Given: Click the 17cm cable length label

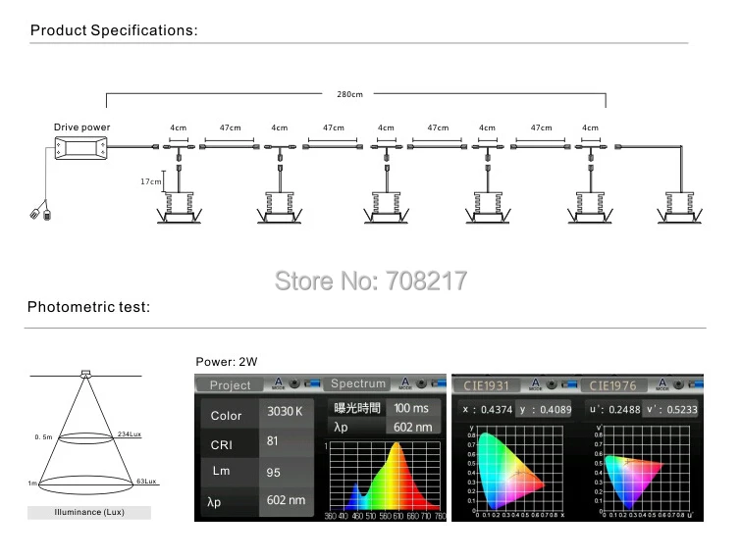Looking at the screenshot, I should tap(150, 181).
